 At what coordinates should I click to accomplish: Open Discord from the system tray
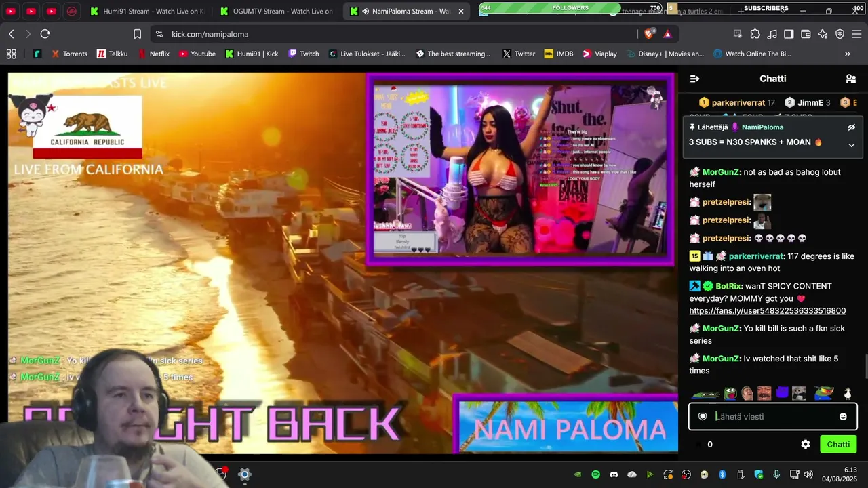(614, 474)
